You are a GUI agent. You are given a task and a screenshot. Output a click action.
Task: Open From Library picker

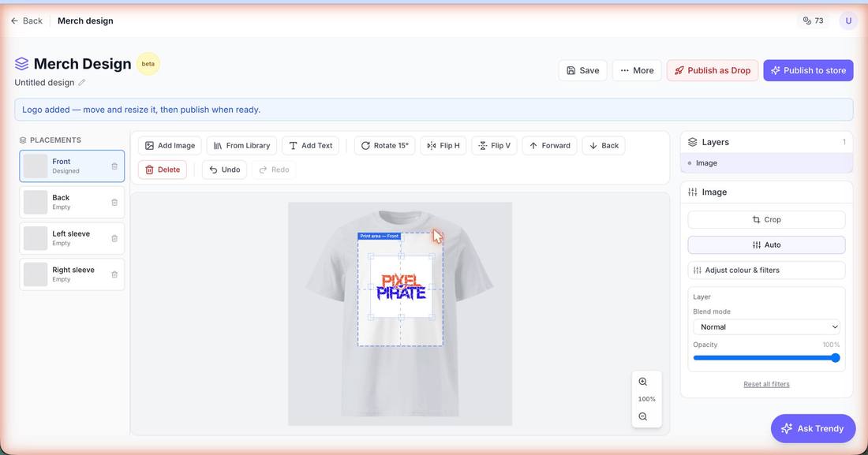241,146
